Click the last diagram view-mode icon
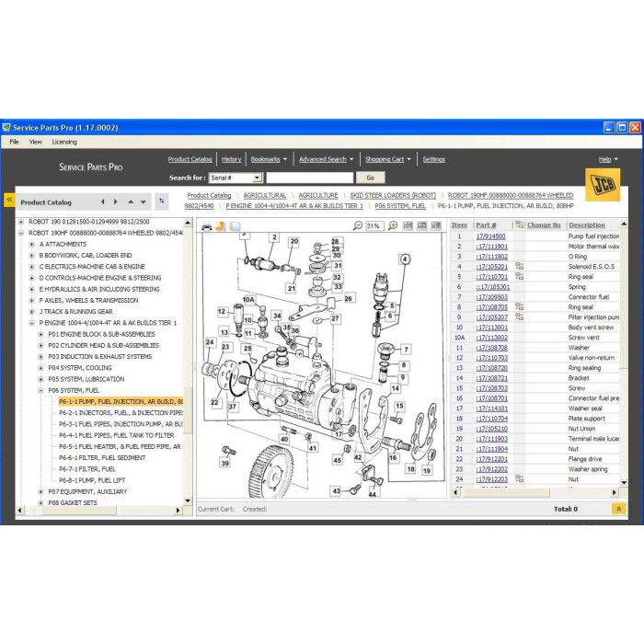The width and height of the screenshot is (644, 644). [x=436, y=225]
